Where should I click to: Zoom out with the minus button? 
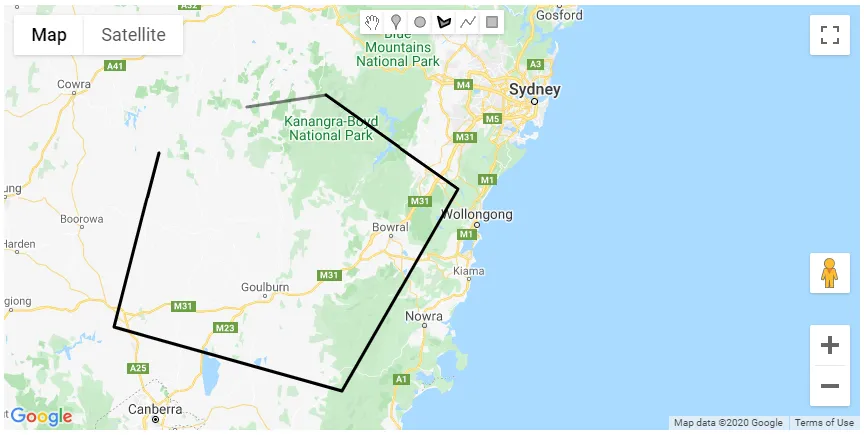(829, 386)
